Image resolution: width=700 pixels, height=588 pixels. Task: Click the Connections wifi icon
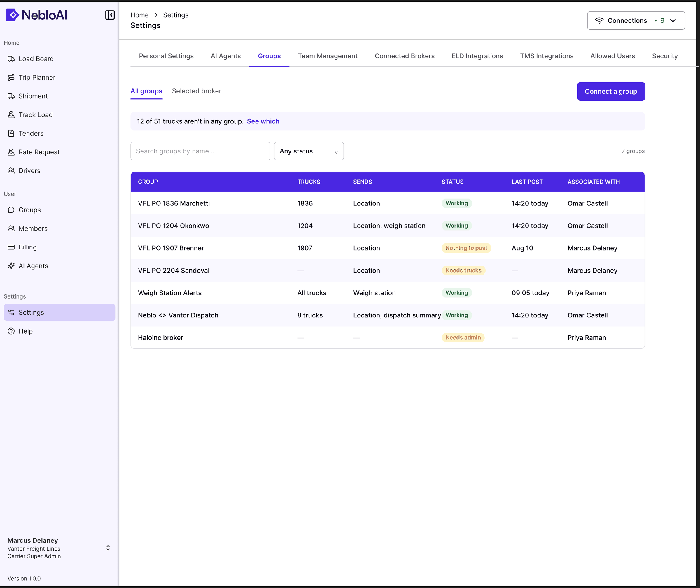(x=599, y=21)
